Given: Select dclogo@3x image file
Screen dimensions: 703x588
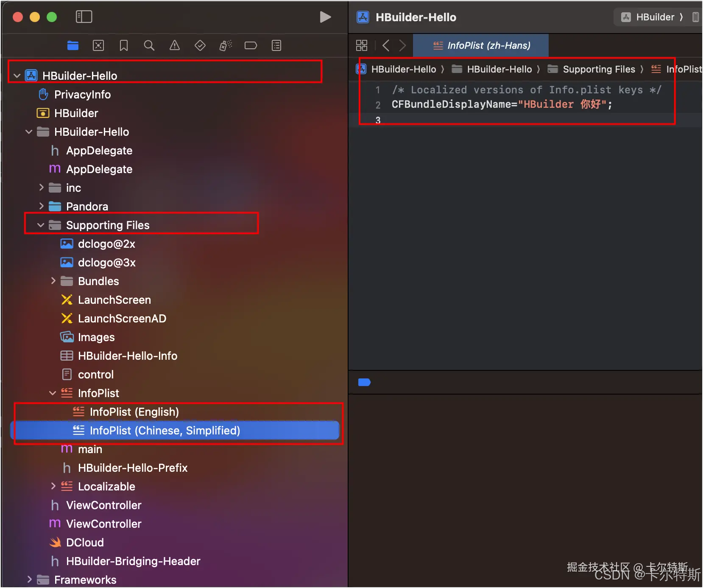Looking at the screenshot, I should [x=106, y=263].
